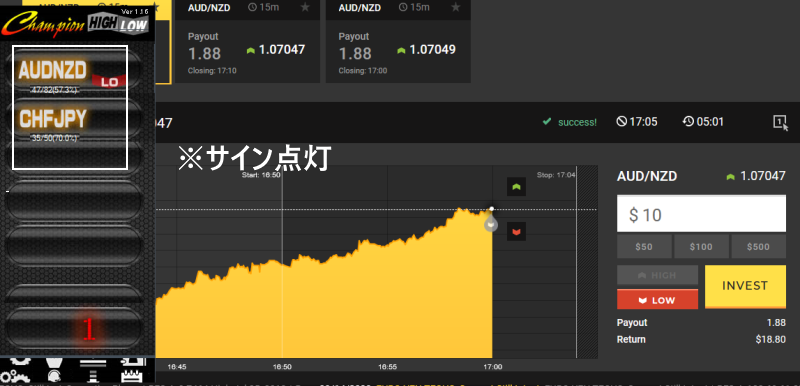The width and height of the screenshot is (800, 386).
Task: Click the red down arrow on chart
Action: pyautogui.click(x=516, y=231)
